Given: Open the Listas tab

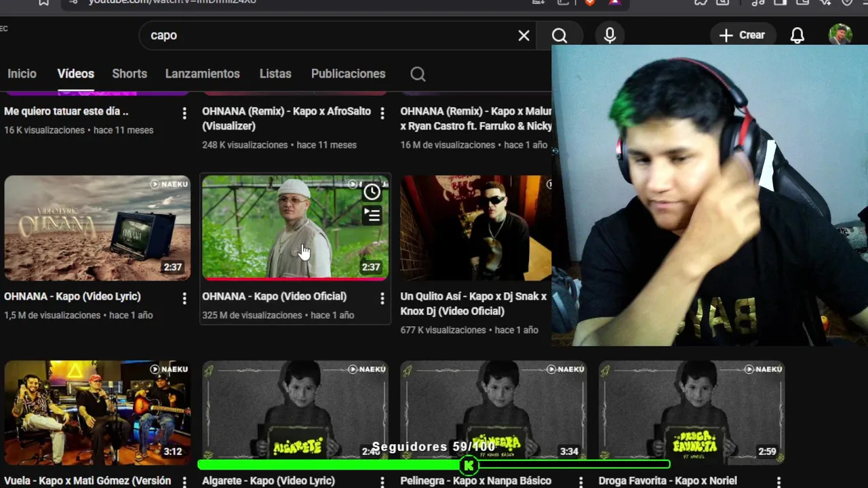Looking at the screenshot, I should pos(275,73).
